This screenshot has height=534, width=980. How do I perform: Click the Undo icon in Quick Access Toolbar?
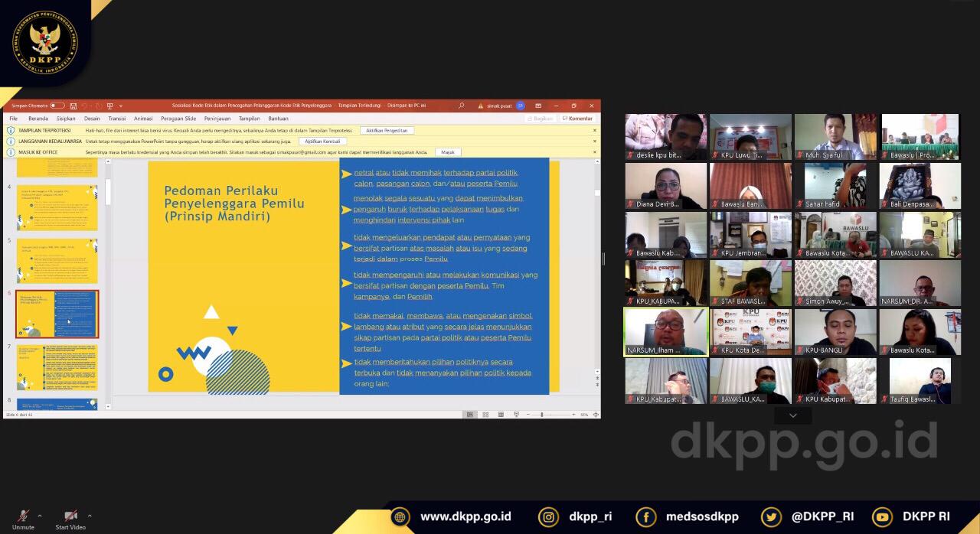coord(85,106)
